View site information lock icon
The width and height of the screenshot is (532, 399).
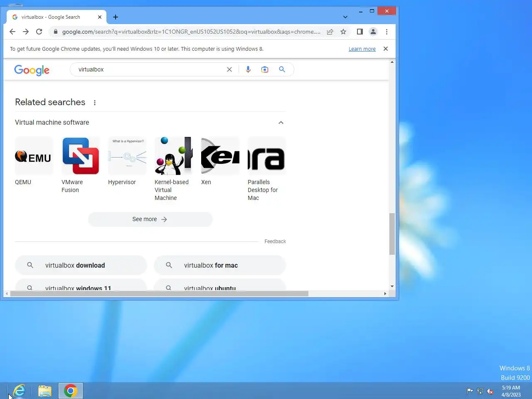click(x=56, y=32)
